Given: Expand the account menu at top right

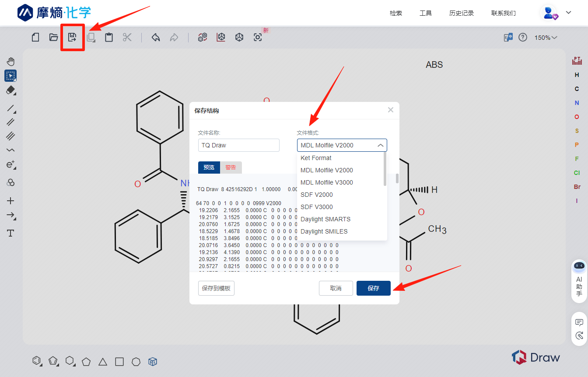Looking at the screenshot, I should [568, 13].
